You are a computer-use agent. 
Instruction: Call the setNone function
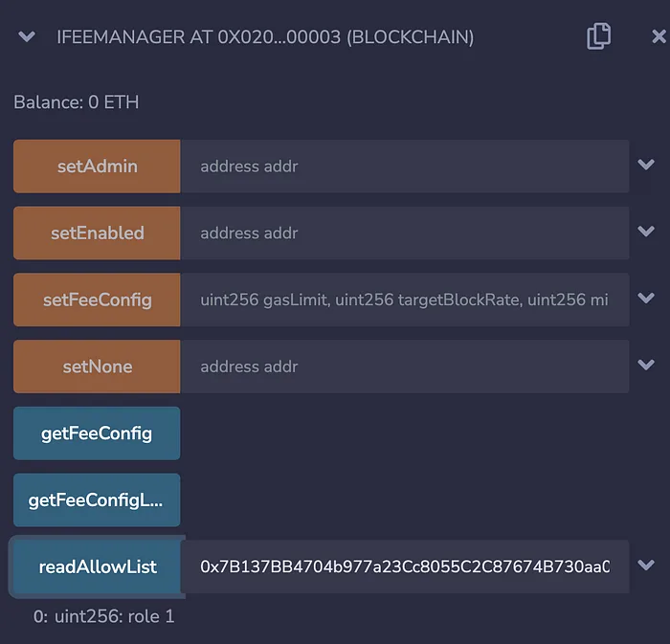pyautogui.click(x=97, y=366)
